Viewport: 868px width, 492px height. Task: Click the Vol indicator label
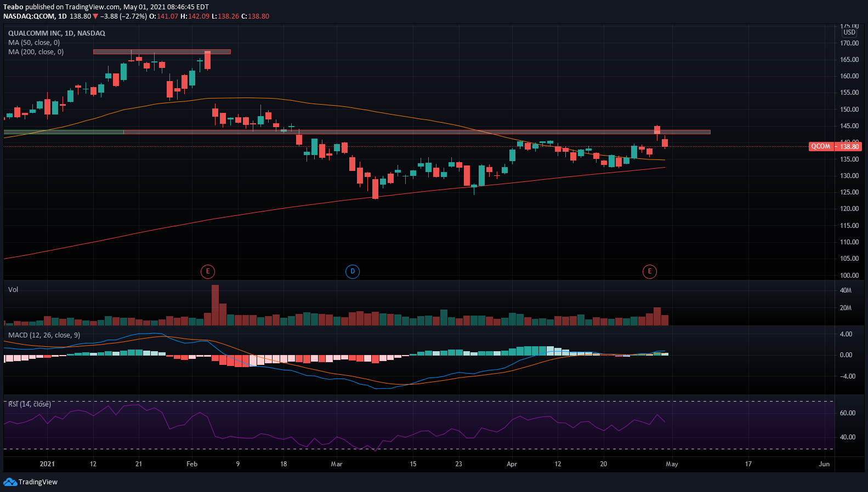click(x=13, y=290)
